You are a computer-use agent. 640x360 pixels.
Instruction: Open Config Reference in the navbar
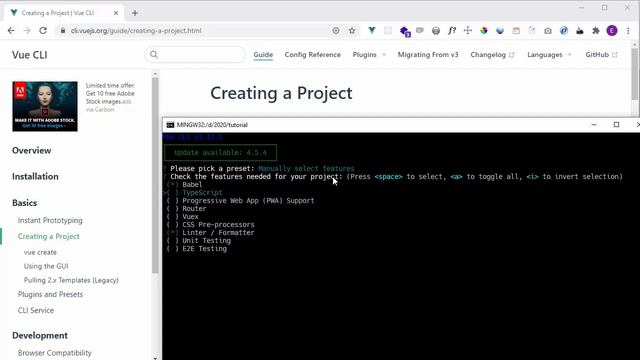click(x=313, y=55)
